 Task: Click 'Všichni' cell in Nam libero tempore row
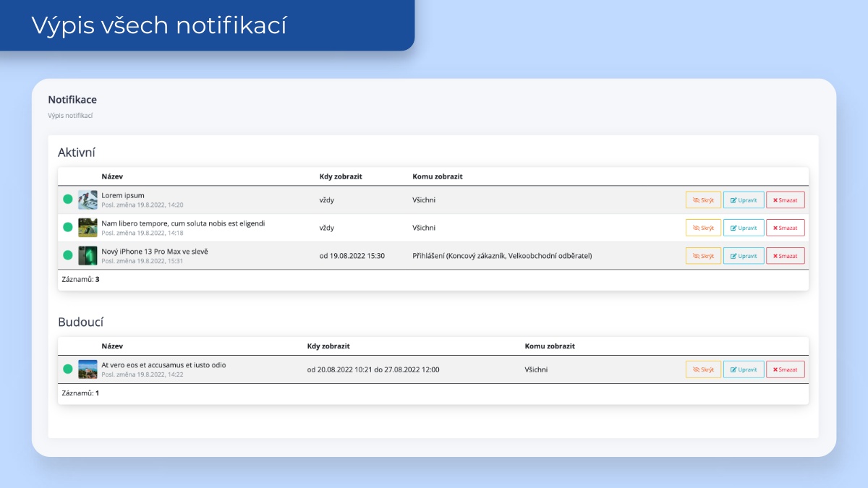click(x=424, y=228)
